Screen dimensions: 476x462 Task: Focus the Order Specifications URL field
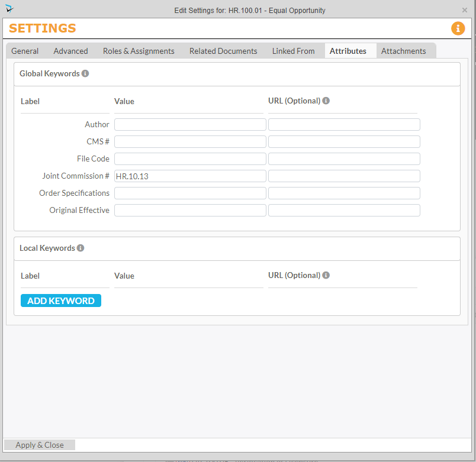(x=344, y=193)
